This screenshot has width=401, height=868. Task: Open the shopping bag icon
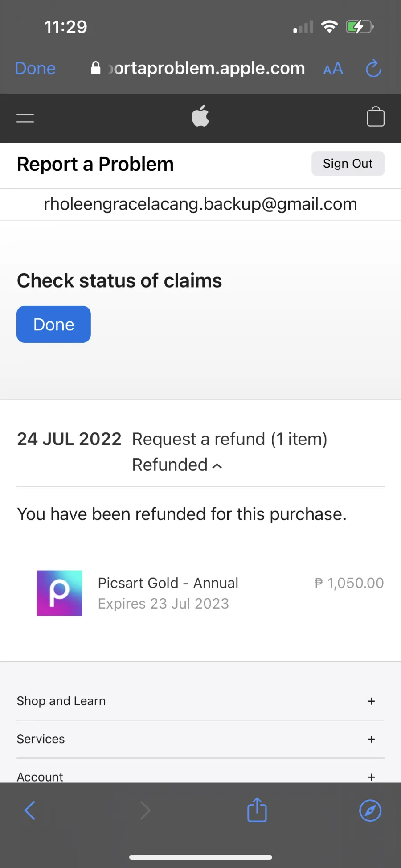point(375,117)
